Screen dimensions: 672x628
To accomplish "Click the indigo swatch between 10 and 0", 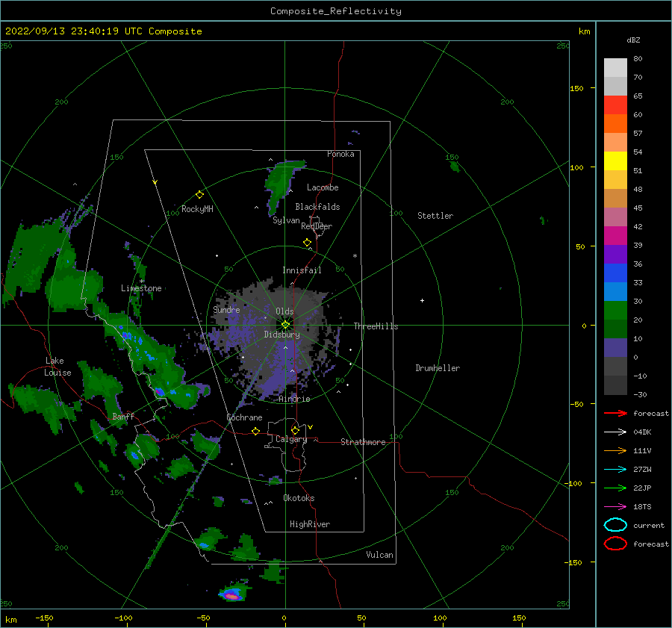I will pyautogui.click(x=615, y=348).
